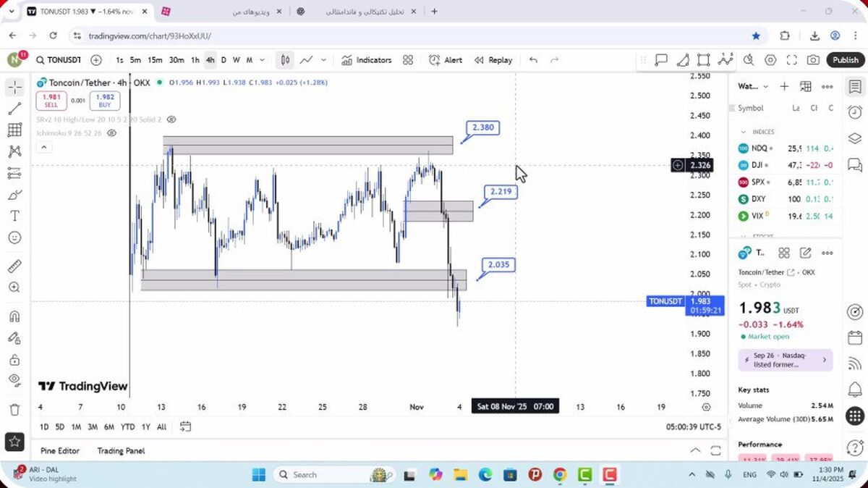Select the Elliott wave tool in favorites bar
Screen dimensions: 868x488
point(726,60)
